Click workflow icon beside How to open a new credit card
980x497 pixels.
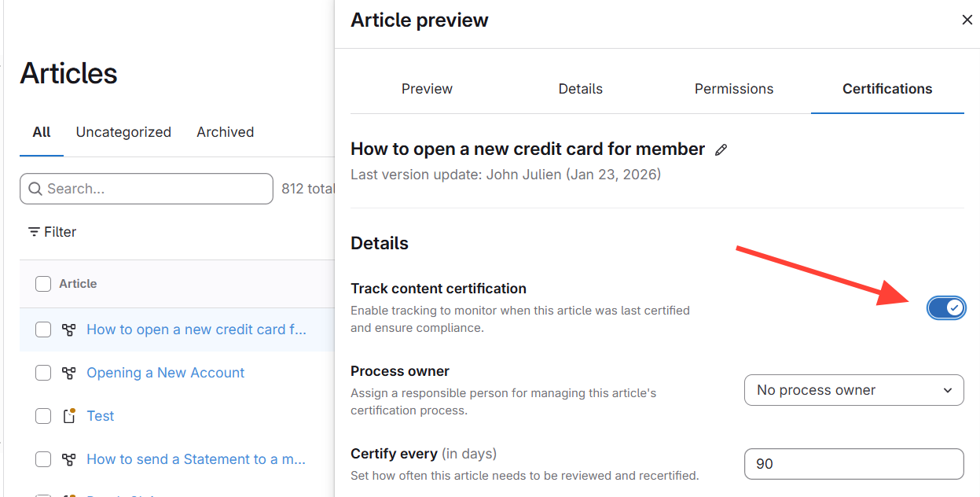tap(69, 329)
